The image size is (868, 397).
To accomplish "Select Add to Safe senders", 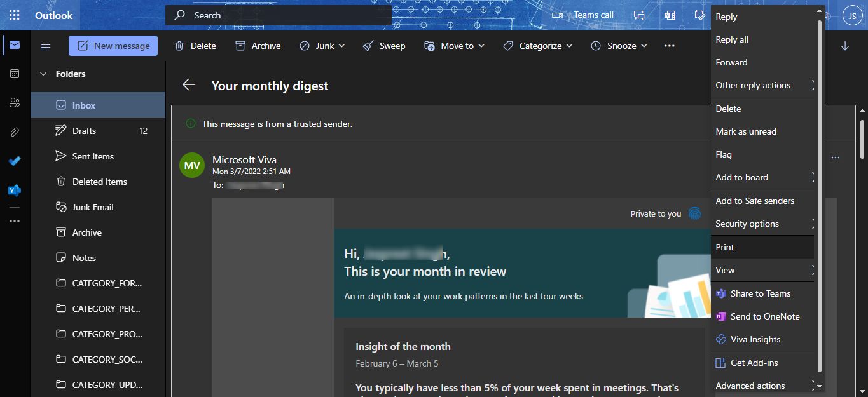I will point(762,201).
